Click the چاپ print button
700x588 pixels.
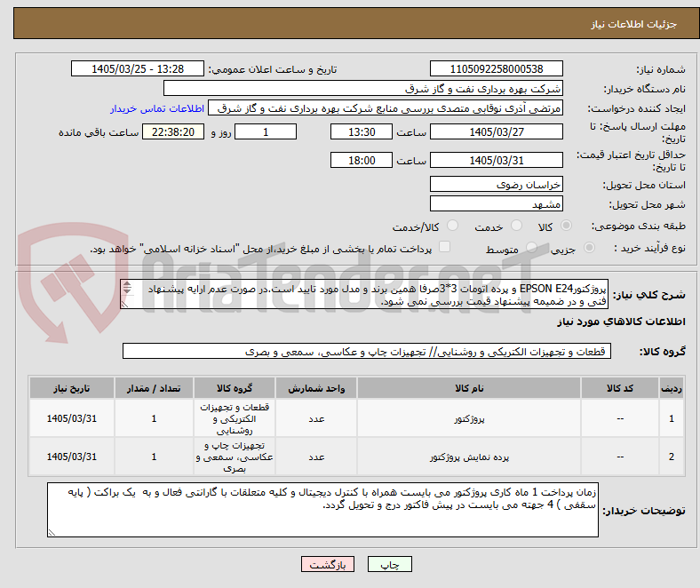pyautogui.click(x=390, y=564)
